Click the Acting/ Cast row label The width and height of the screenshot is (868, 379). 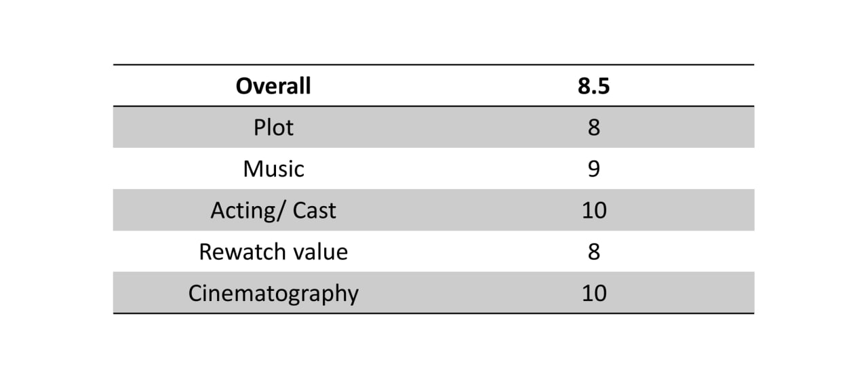(273, 210)
